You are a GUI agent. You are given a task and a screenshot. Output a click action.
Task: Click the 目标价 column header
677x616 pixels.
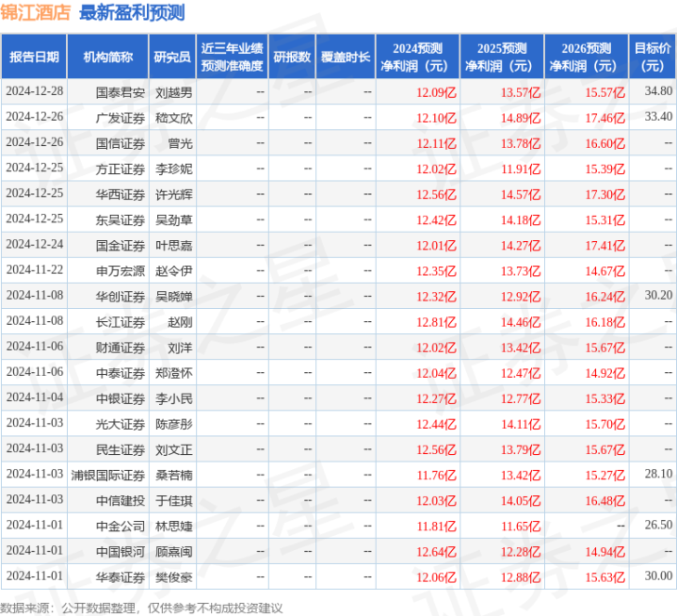(x=653, y=57)
